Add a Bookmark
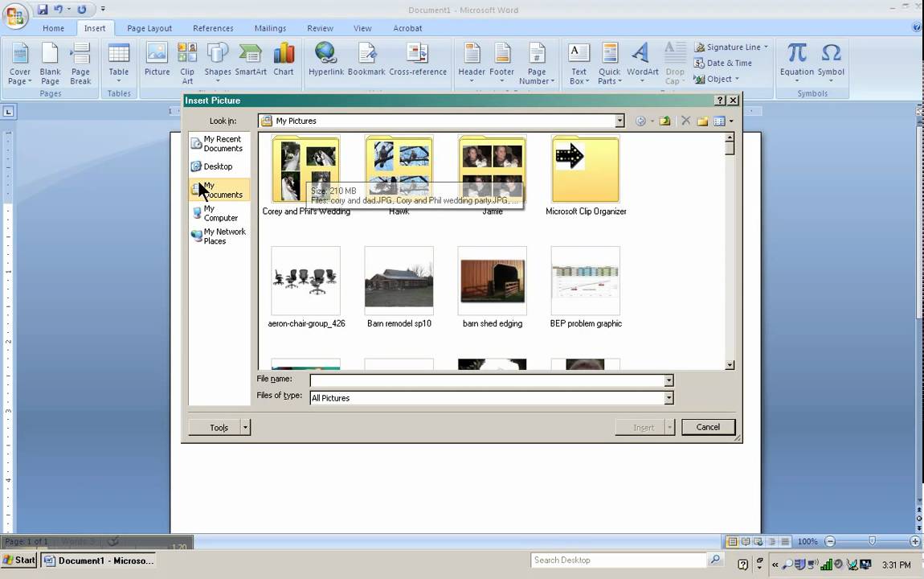The image size is (924, 579). (x=366, y=59)
